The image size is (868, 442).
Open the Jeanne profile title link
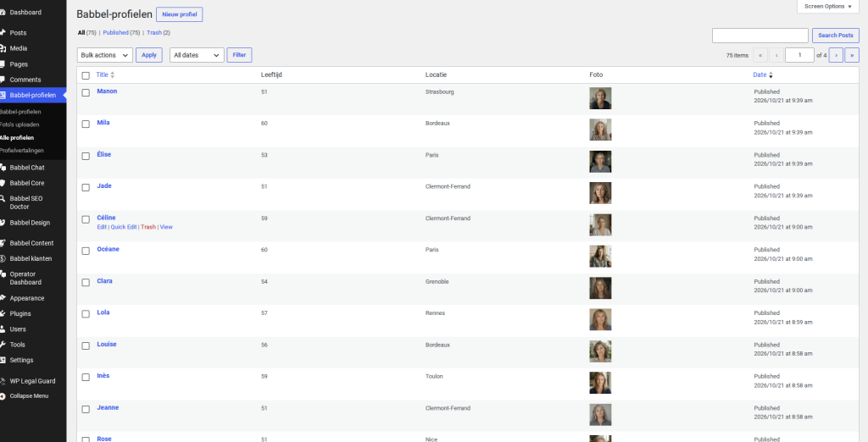click(108, 407)
